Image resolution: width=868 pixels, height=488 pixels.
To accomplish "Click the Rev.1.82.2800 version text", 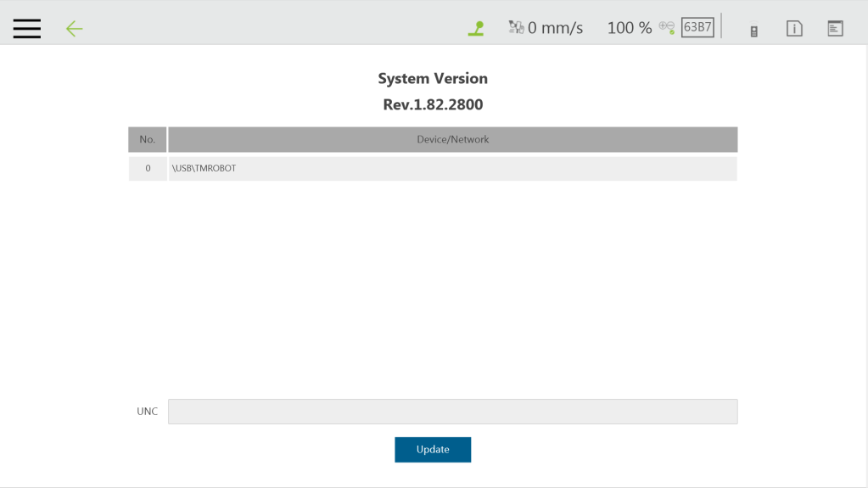I will (x=433, y=104).
